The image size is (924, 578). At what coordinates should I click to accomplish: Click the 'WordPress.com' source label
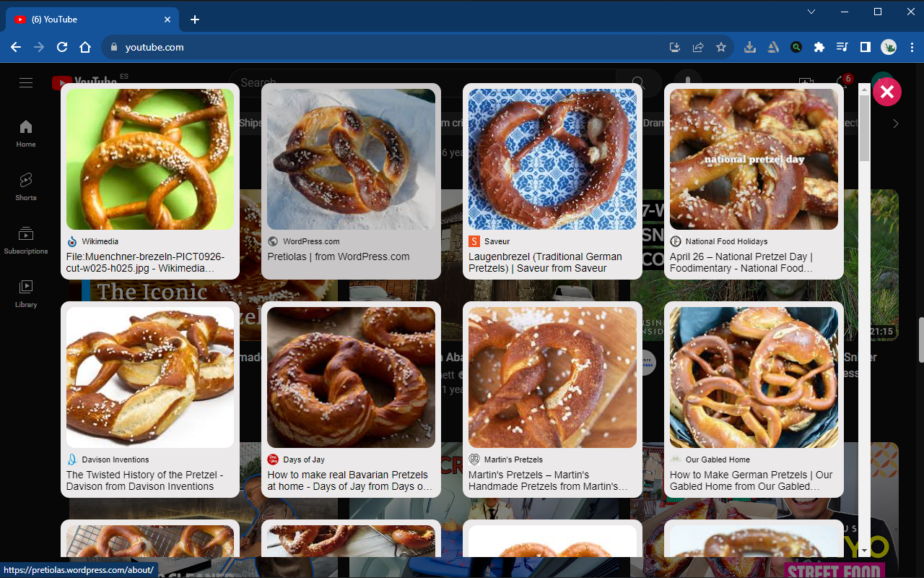point(311,241)
